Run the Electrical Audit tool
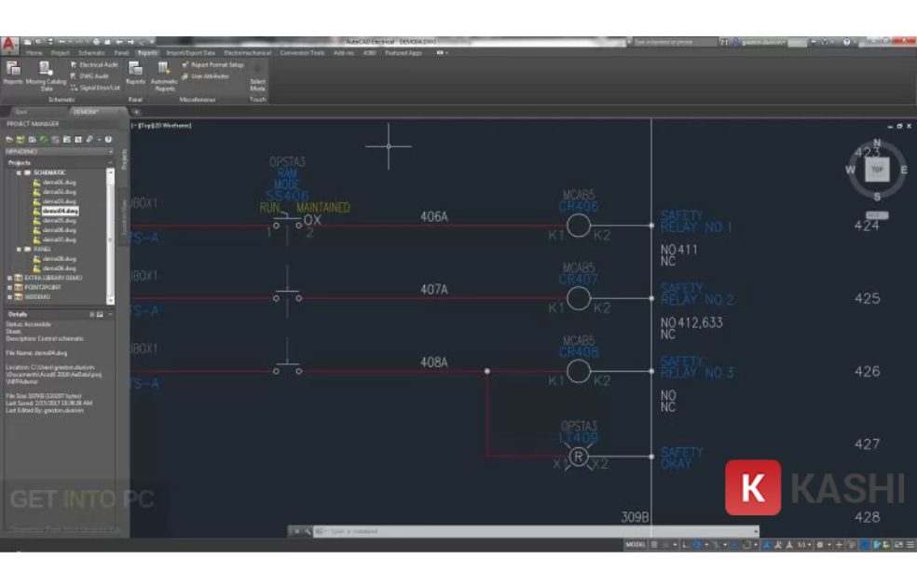Screen dimensions: 917x588 pos(94,65)
